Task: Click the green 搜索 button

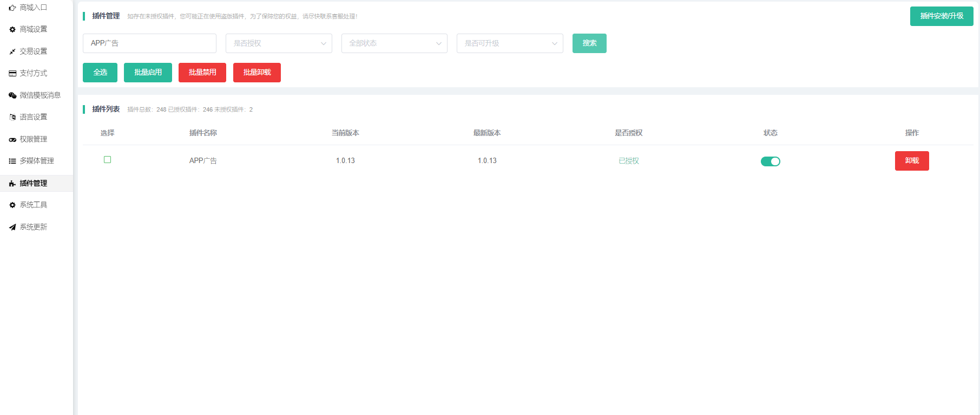Action: coord(589,43)
